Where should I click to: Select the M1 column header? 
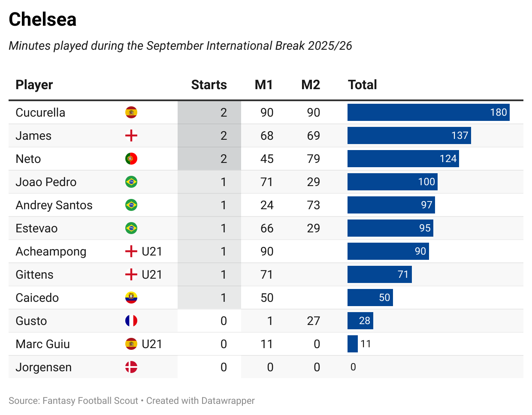pyautogui.click(x=263, y=85)
